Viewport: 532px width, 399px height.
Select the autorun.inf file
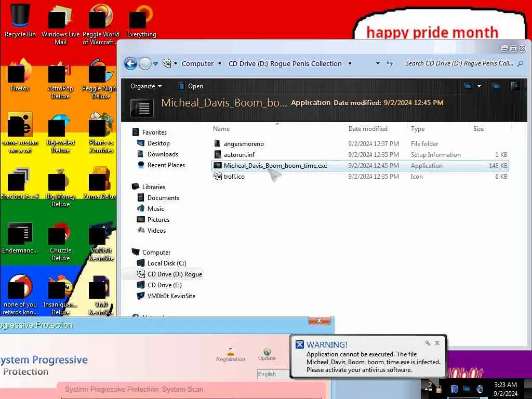click(360, 155)
